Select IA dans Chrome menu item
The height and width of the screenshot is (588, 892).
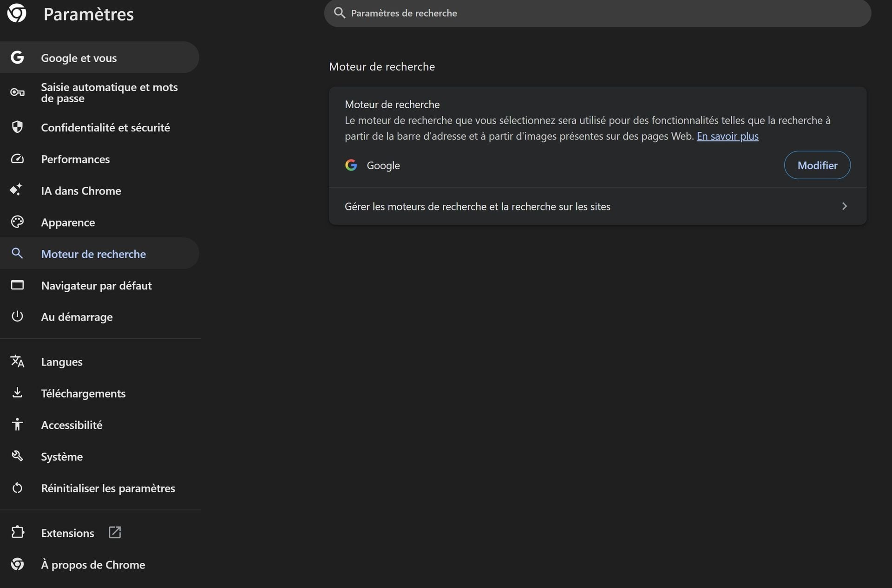[x=99, y=190]
